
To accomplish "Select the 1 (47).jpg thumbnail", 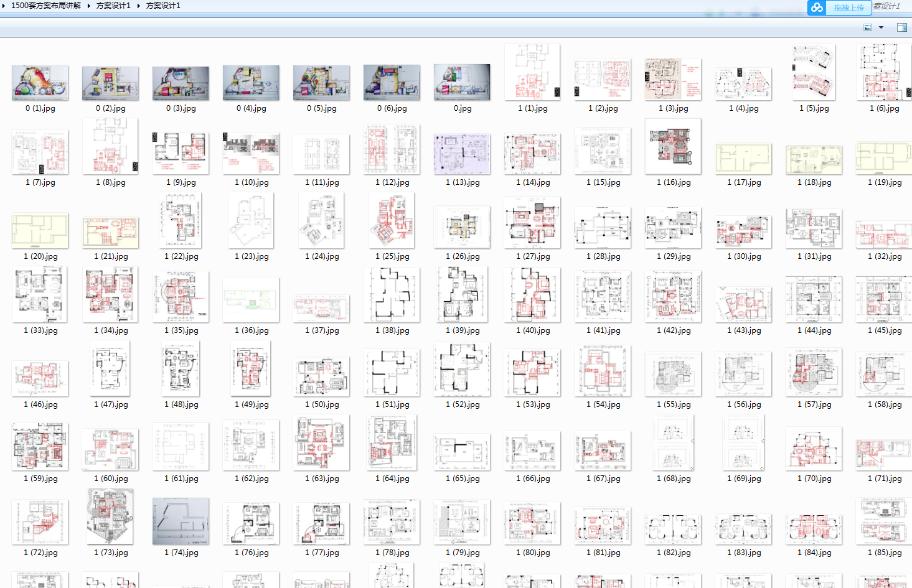I will pos(110,368).
